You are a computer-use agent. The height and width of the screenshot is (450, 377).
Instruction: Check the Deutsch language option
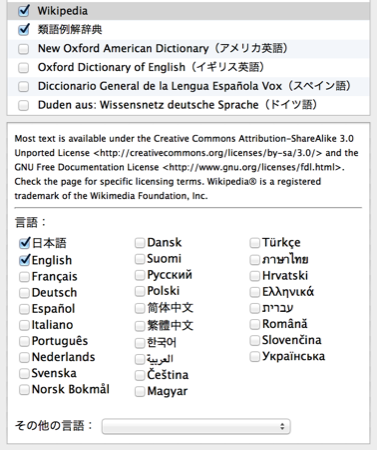pos(24,293)
